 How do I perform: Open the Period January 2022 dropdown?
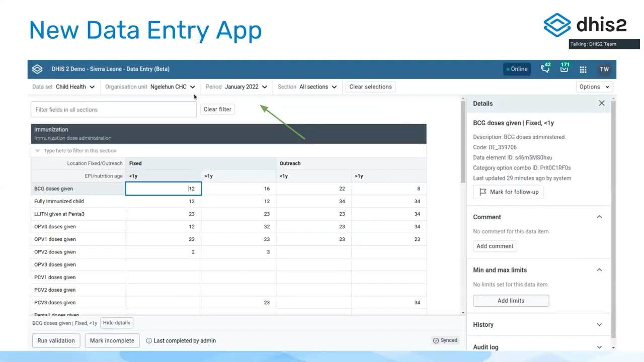(x=236, y=87)
